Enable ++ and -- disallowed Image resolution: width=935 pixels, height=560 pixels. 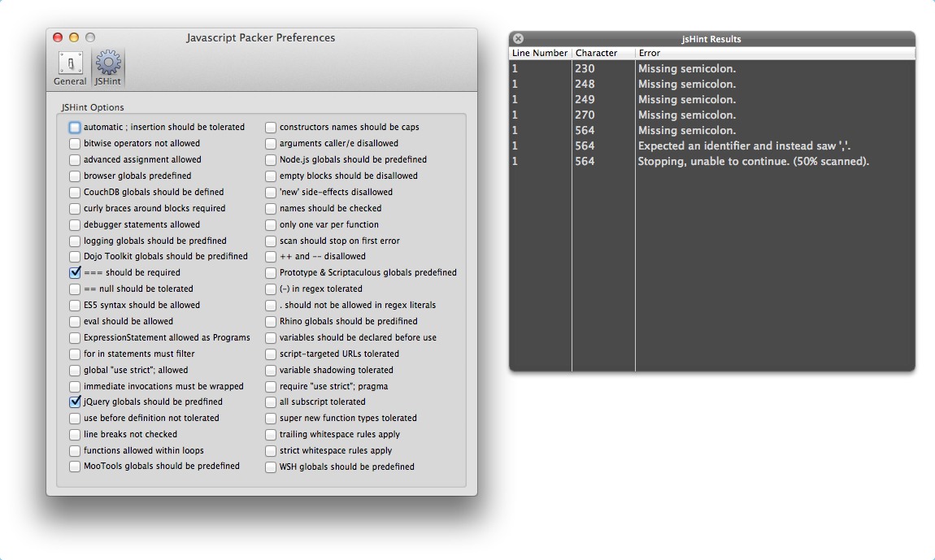(271, 257)
